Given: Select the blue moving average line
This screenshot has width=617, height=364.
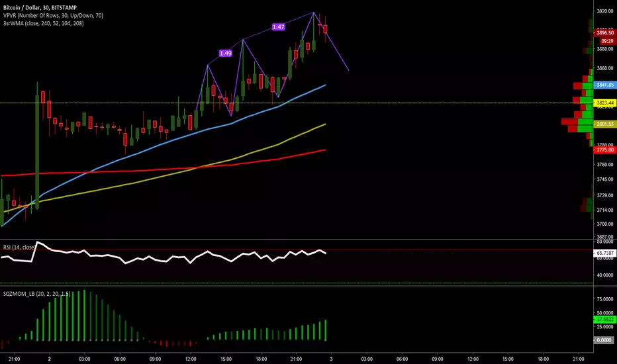Looking at the screenshot, I should [162, 144].
